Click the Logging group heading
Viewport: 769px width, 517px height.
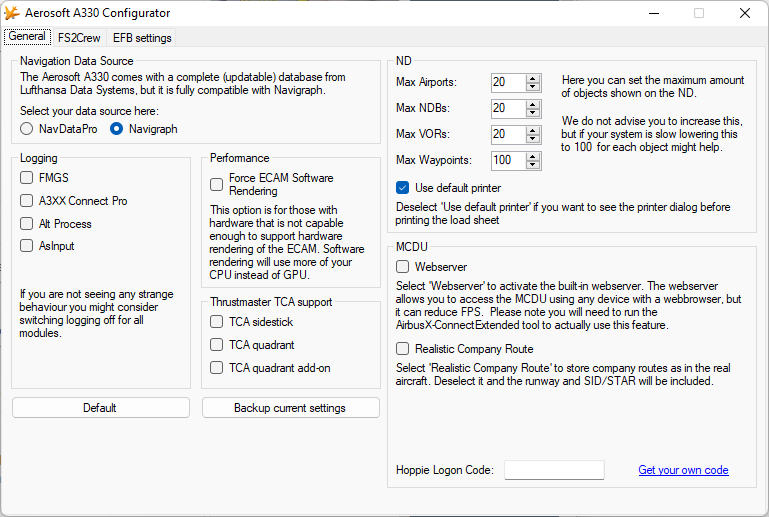coord(39,158)
